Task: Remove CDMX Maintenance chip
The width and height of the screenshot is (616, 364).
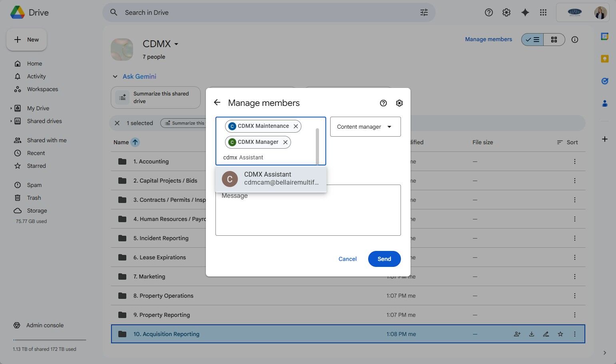Action: coord(296,126)
